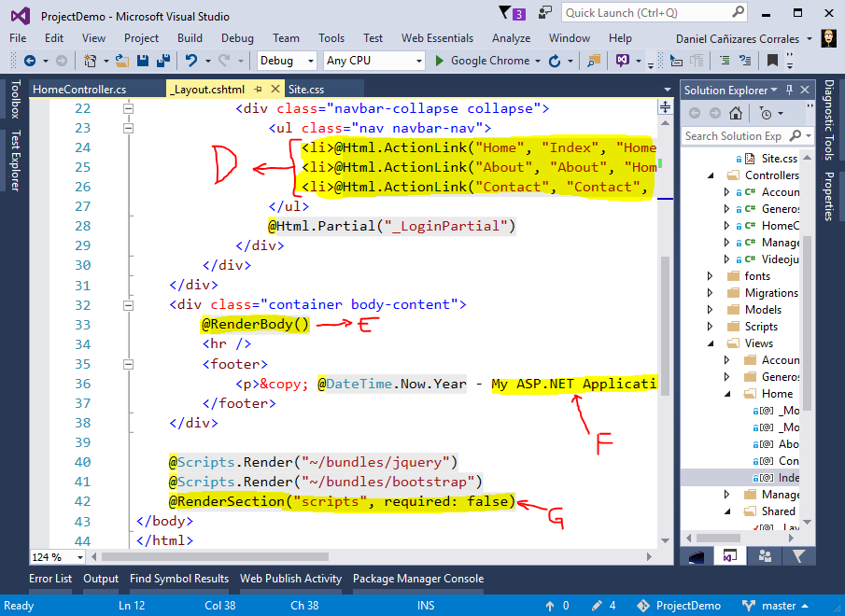Click the New Project toolbar icon

(x=90, y=61)
